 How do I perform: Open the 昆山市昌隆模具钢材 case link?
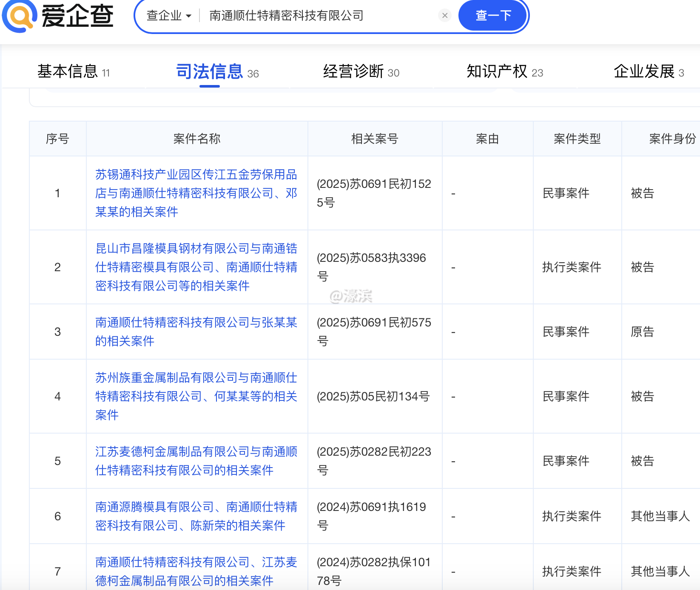point(196,267)
